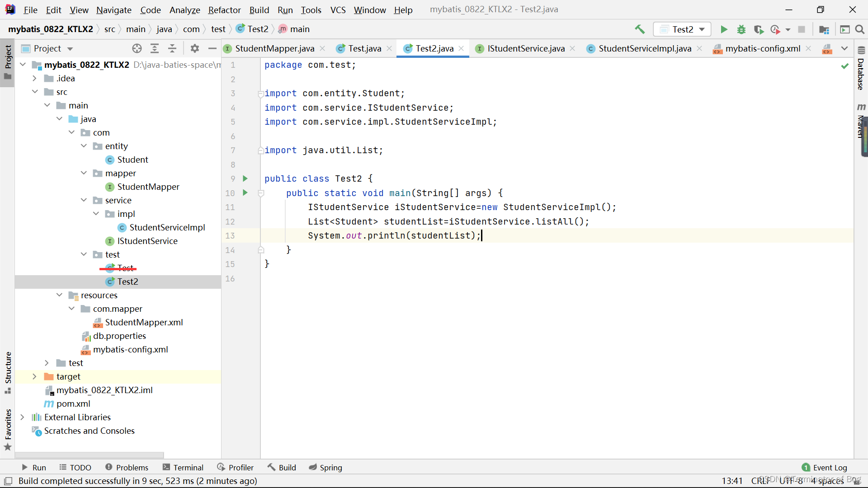Open the Structure side tab
868x488 pixels.
8,372
